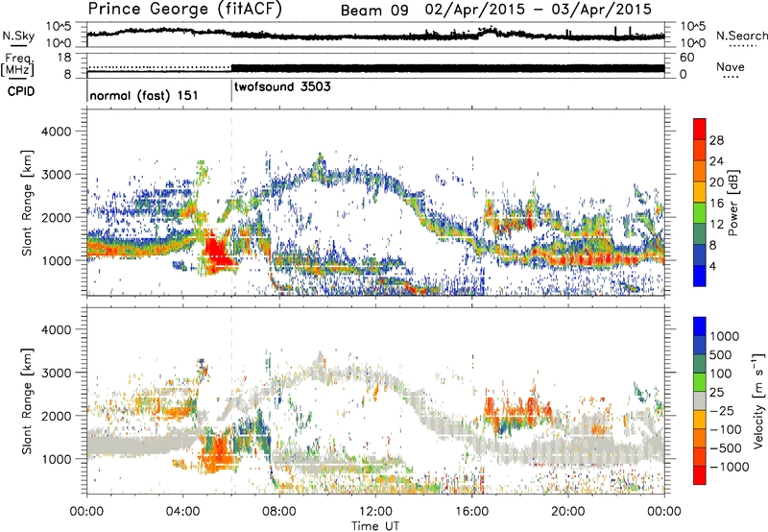The image size is (768, 532).
Task: Click the red bottom of the velocity colorbar
Action: tap(700, 475)
